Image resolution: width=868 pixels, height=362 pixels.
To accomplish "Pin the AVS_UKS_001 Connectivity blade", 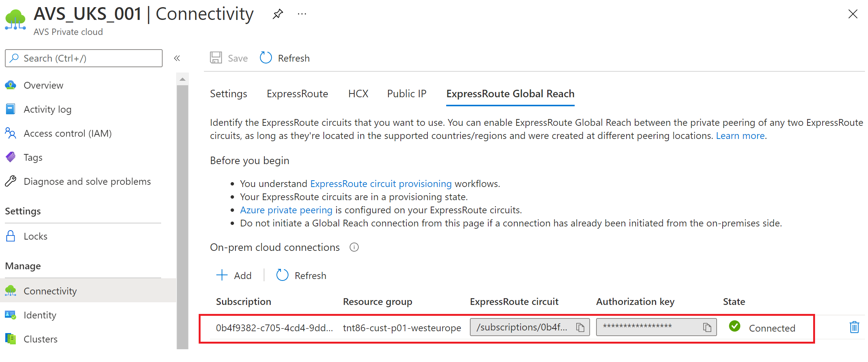I will (278, 14).
